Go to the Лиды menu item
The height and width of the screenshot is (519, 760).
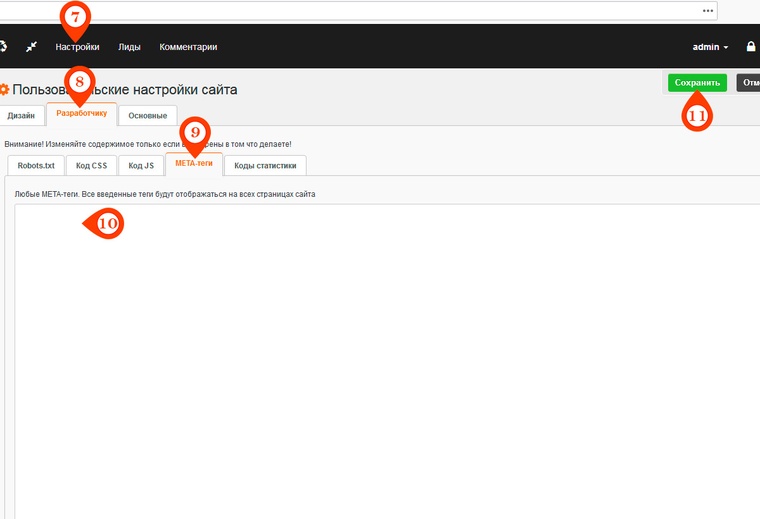pyautogui.click(x=129, y=47)
